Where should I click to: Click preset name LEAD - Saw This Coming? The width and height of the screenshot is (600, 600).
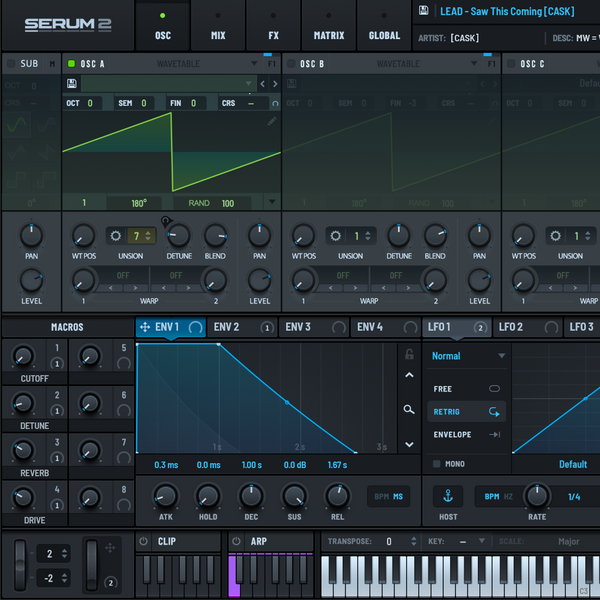[507, 11]
